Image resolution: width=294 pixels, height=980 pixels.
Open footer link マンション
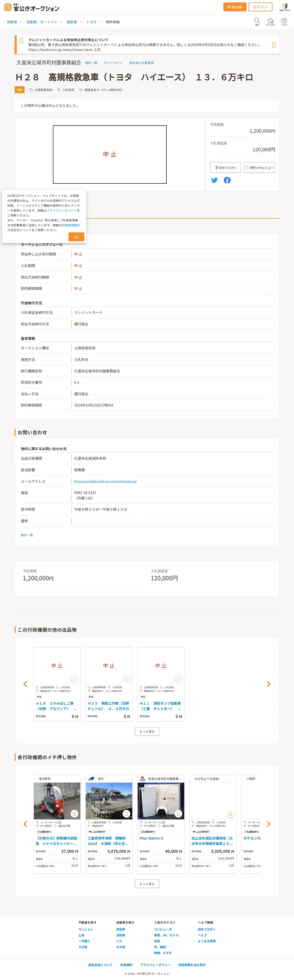pyautogui.click(x=86, y=929)
